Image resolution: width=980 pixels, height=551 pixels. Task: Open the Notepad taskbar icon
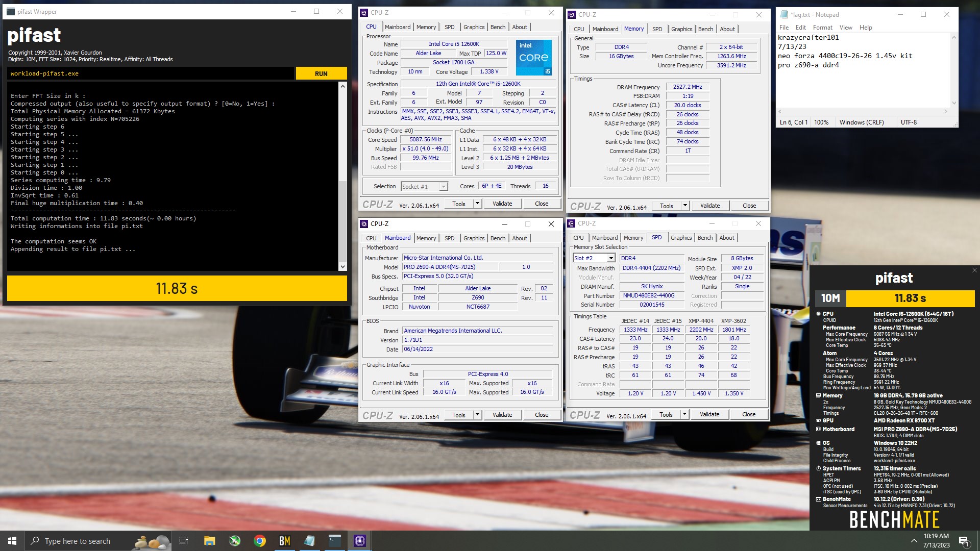[310, 541]
